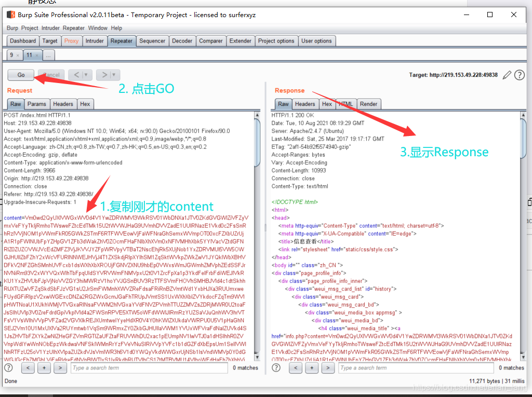Screen dimensions: 532x397
Task: Click request search help question icon
Action: click(x=8, y=368)
